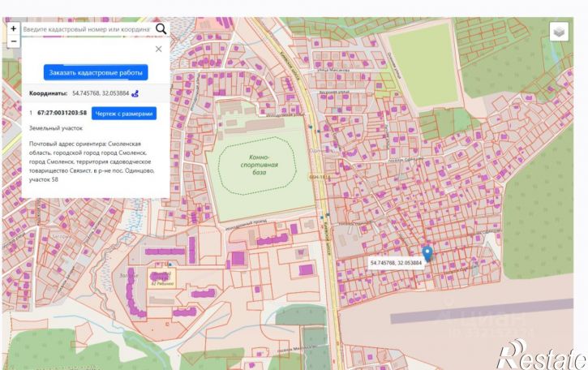The width and height of the screenshot is (588, 370).
Task: Click the icon beside the coordinates value
Action: (135, 93)
